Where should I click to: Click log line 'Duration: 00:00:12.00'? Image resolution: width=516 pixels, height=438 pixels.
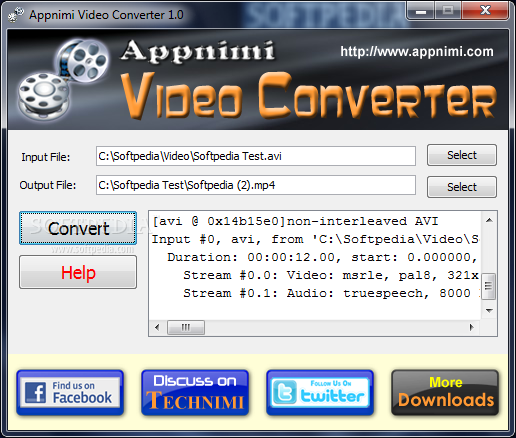[322, 257]
